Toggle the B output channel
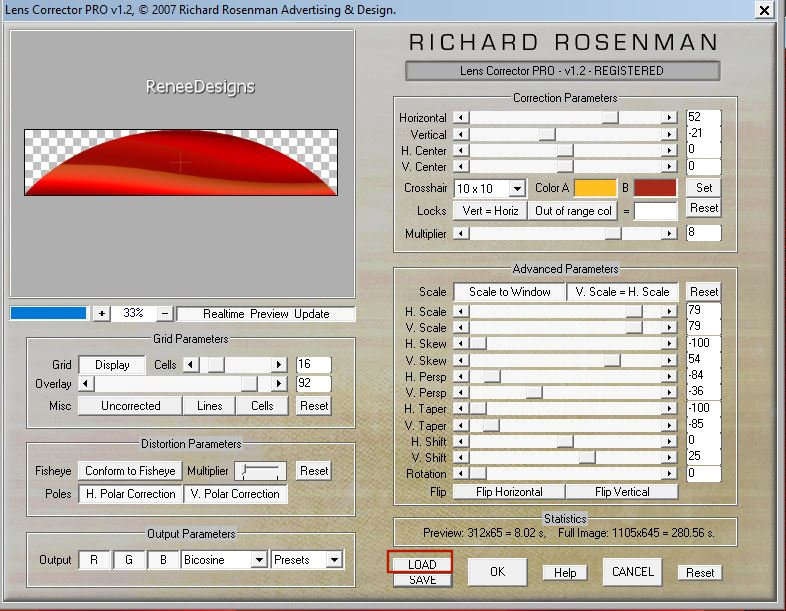The width and height of the screenshot is (786, 611). click(x=163, y=560)
